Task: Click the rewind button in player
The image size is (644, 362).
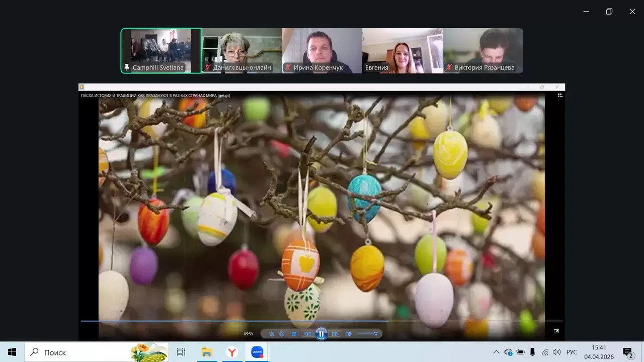Action: (x=307, y=334)
